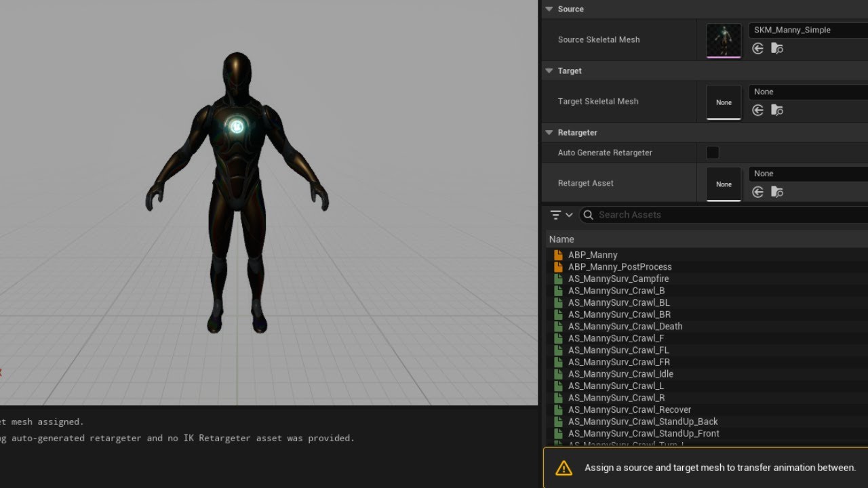Use selected asset for Retarget Asset
868x488 pixels.
[758, 192]
